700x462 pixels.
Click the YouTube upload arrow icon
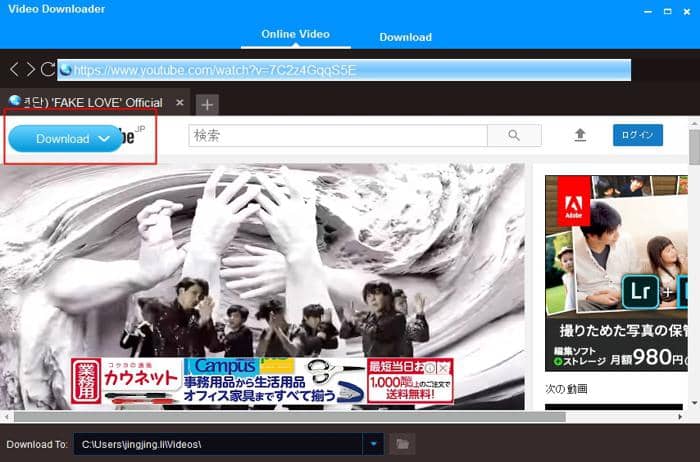580,135
